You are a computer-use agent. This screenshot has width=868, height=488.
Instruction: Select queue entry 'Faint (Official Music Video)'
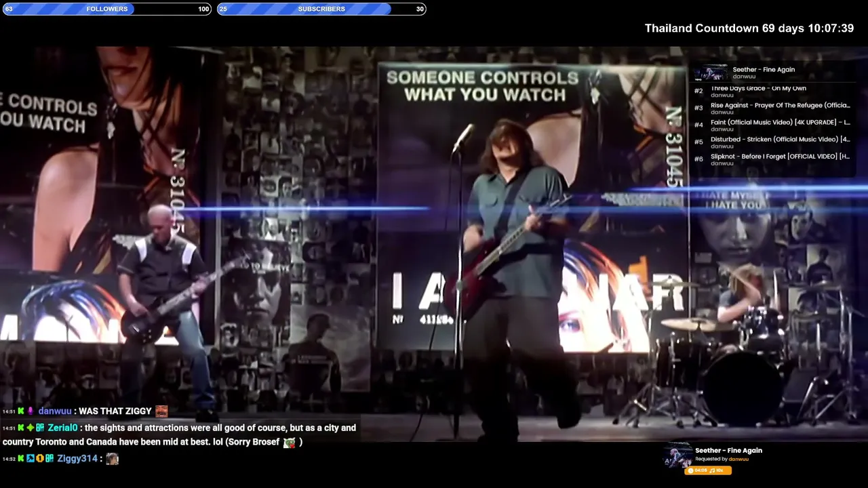click(x=780, y=122)
